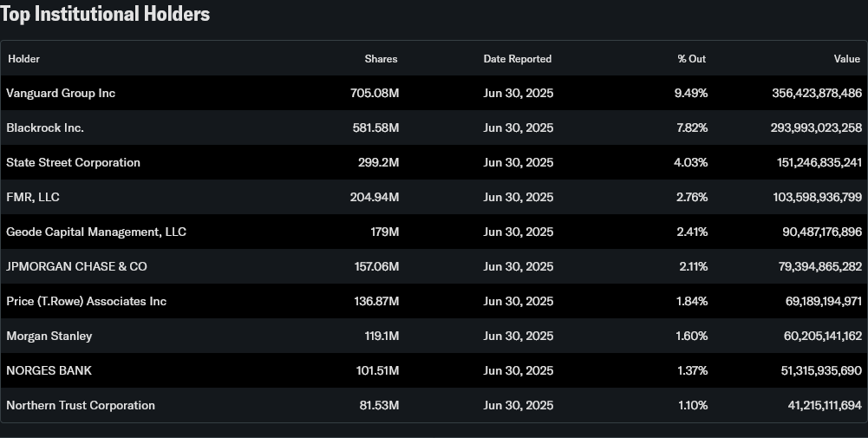Click the NORGES BANK entry
The height and width of the screenshot is (438, 868).
pyautogui.click(x=49, y=370)
